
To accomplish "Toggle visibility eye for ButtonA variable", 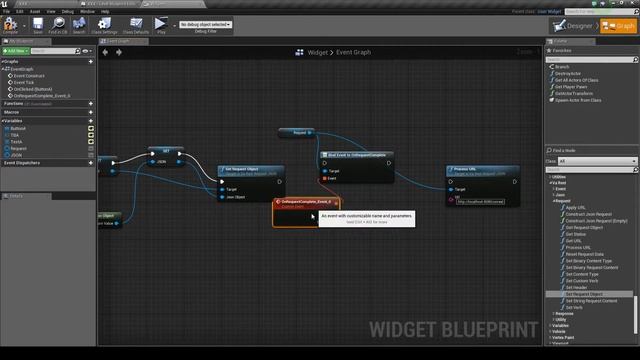I will click(91, 129).
